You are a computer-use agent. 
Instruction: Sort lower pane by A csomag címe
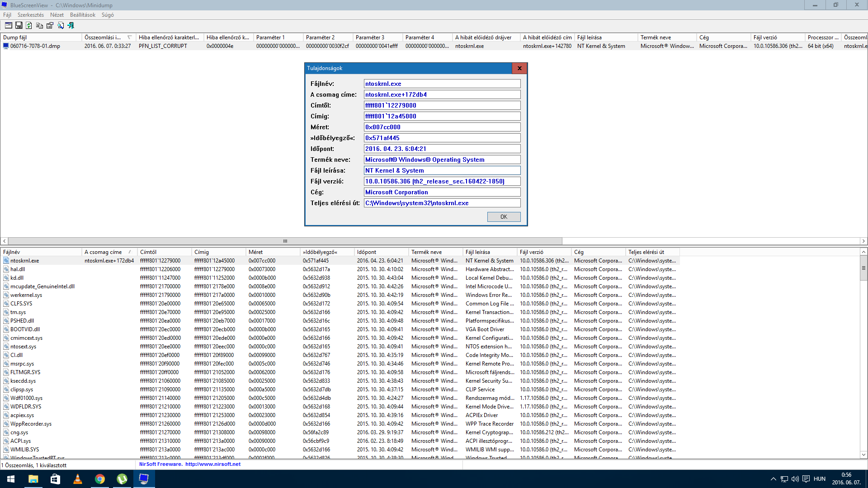[103, 252]
